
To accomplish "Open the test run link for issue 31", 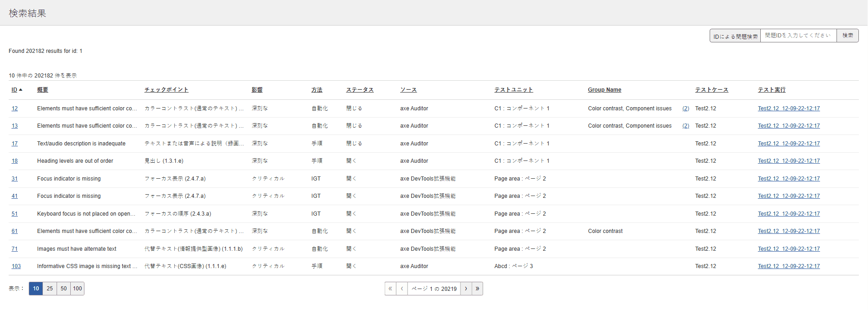I will click(x=789, y=179).
